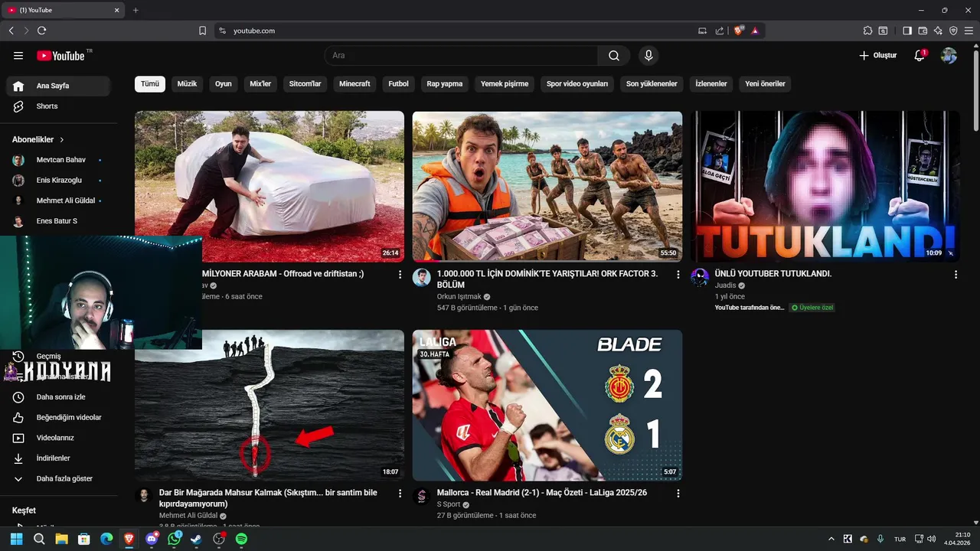980x551 pixels.
Task: Open options menu for Ork Factor video
Action: [678, 274]
